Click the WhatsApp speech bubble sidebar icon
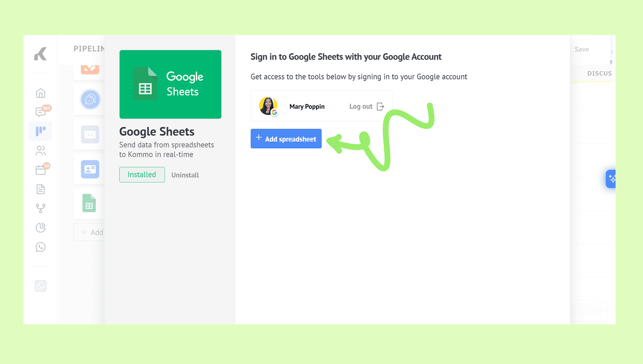The width and height of the screenshot is (643, 364). [x=40, y=247]
